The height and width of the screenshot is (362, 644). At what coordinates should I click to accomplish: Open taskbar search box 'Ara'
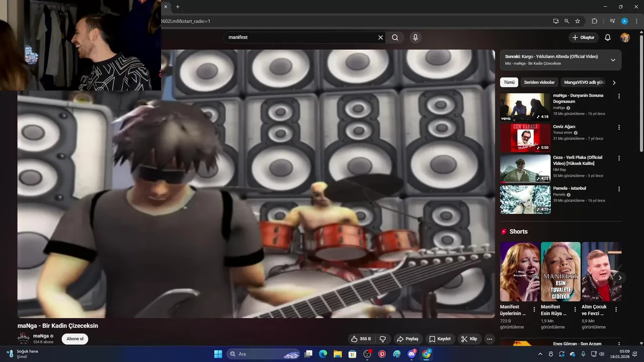[x=264, y=354]
